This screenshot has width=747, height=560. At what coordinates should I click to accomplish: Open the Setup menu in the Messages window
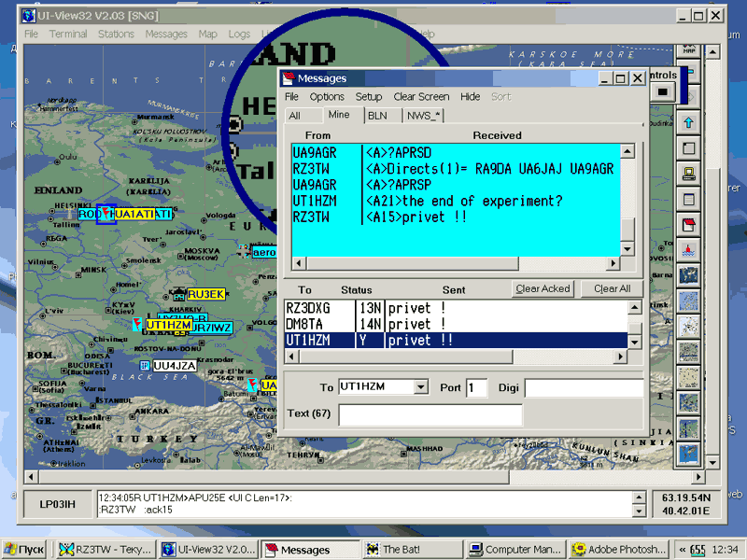coord(369,97)
